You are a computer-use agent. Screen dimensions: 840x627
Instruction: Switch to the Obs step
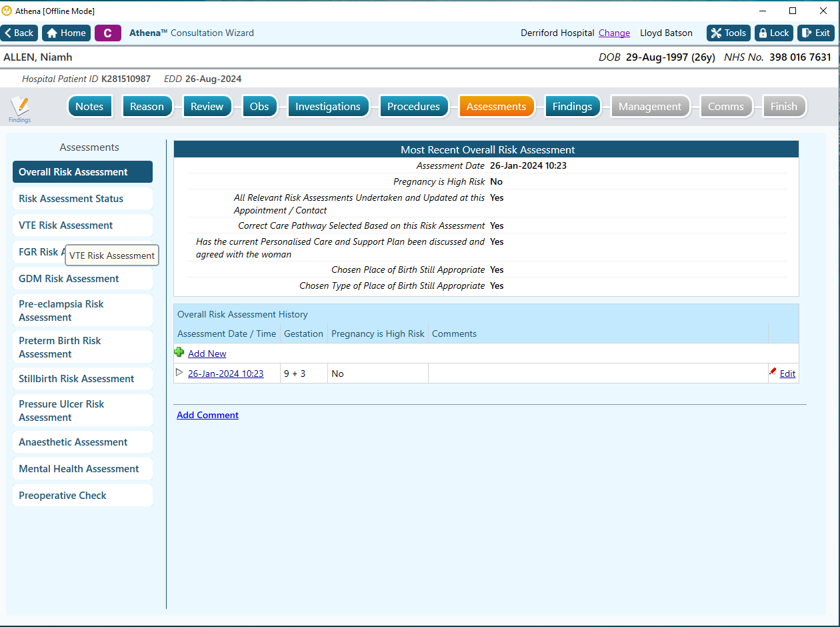pos(259,106)
